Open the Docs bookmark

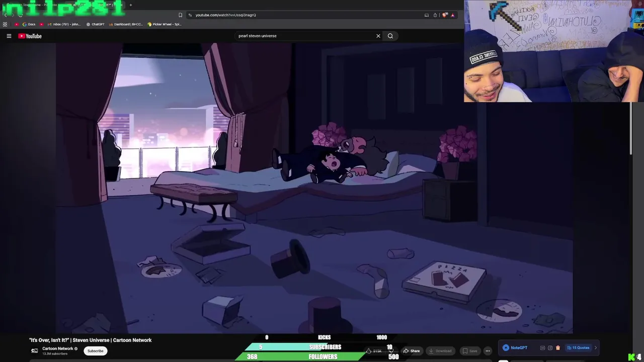click(29, 24)
